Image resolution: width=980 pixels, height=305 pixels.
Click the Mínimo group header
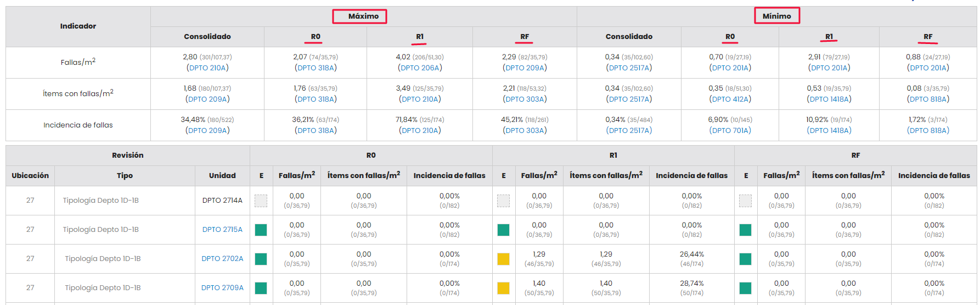[x=776, y=16]
